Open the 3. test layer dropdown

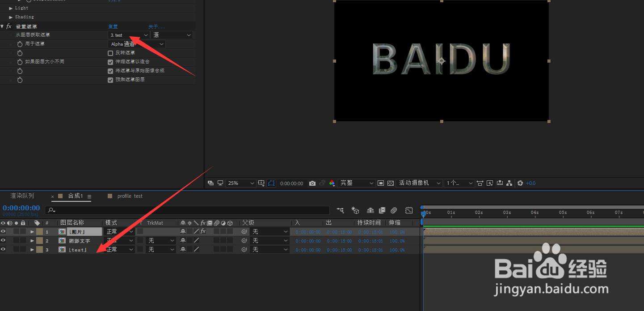[x=129, y=35]
